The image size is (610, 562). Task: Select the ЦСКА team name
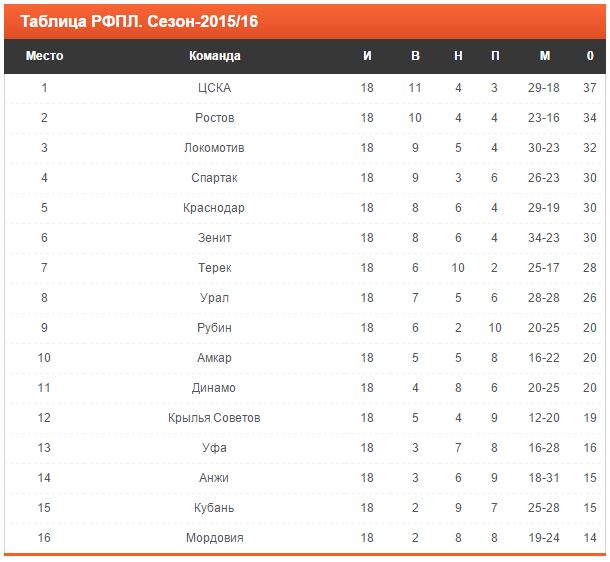214,88
